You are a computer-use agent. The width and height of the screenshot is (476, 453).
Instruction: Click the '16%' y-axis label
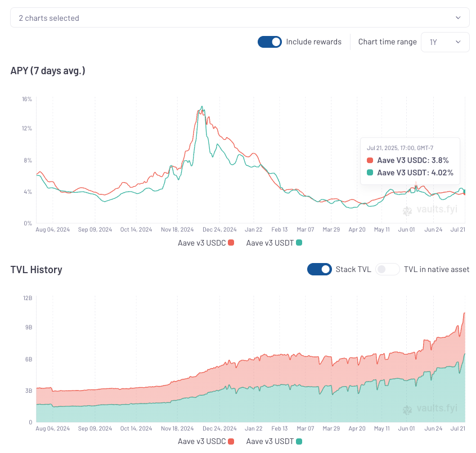[27, 99]
